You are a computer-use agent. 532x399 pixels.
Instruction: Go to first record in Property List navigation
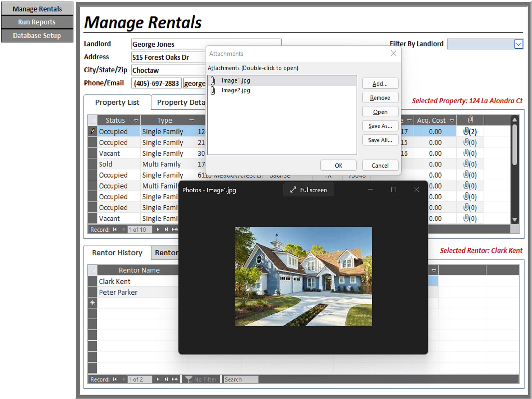point(114,230)
